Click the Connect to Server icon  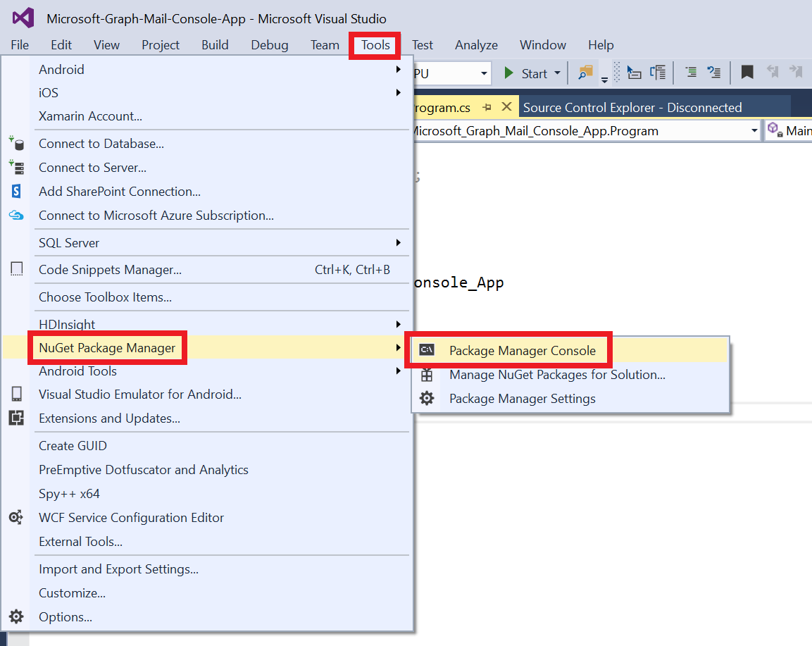click(17, 168)
